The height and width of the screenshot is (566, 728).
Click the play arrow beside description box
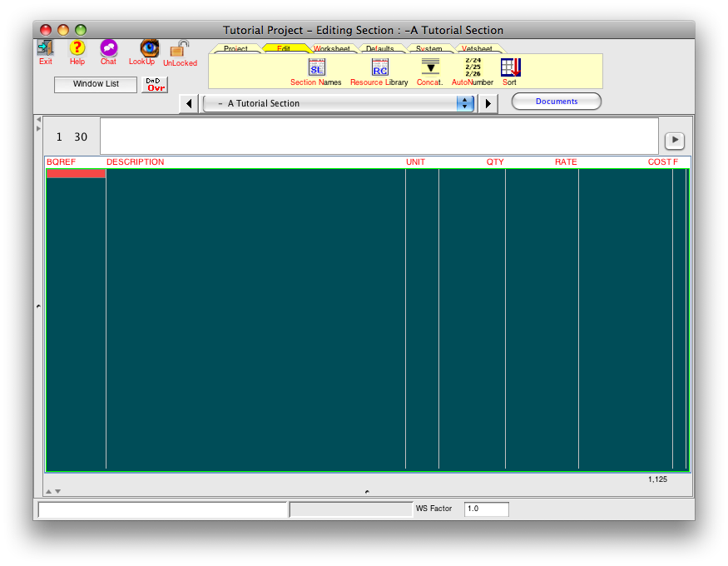675,140
